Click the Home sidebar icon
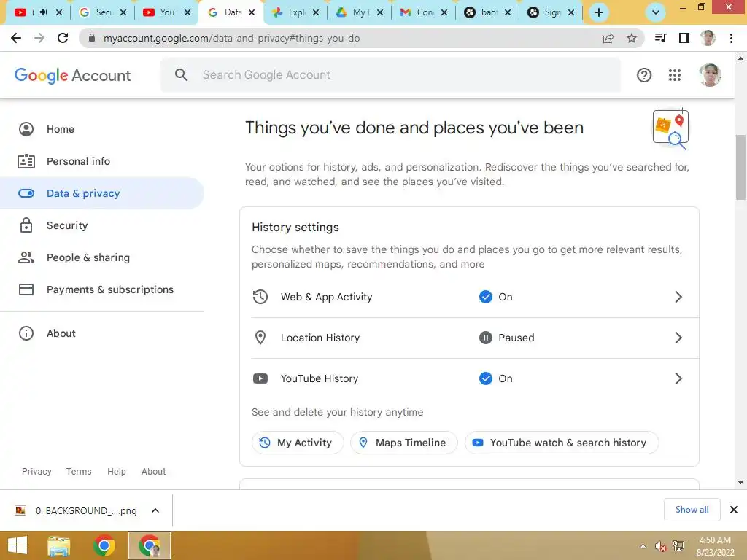 (x=26, y=129)
